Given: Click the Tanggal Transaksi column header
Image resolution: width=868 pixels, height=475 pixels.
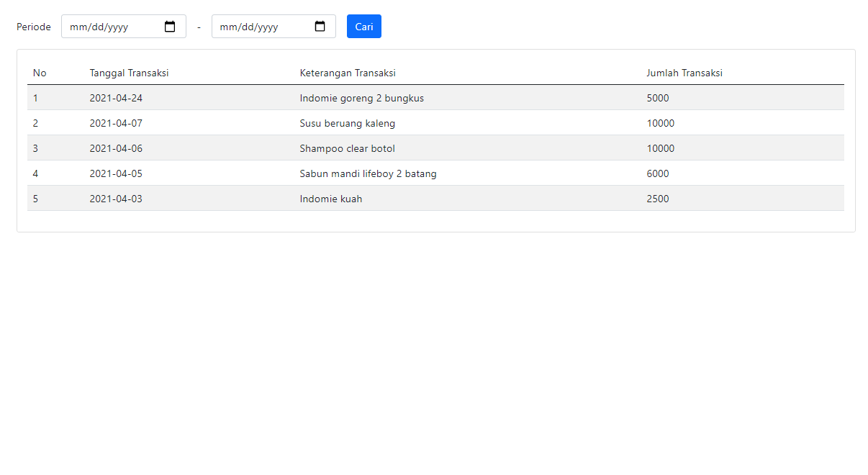Looking at the screenshot, I should 130,73.
